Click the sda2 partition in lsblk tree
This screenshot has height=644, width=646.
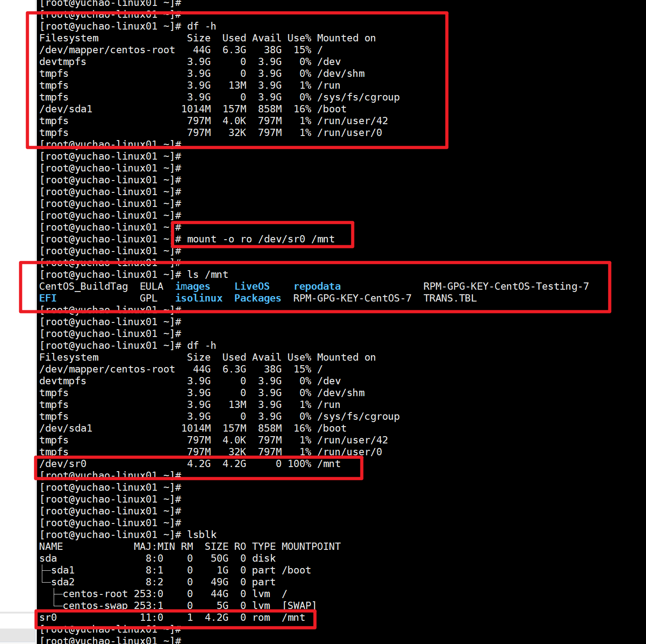click(63, 582)
